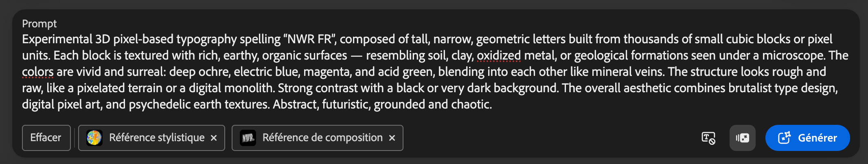Remove the Référence stylistique chip
The width and height of the screenshot is (868, 164).
tap(214, 138)
